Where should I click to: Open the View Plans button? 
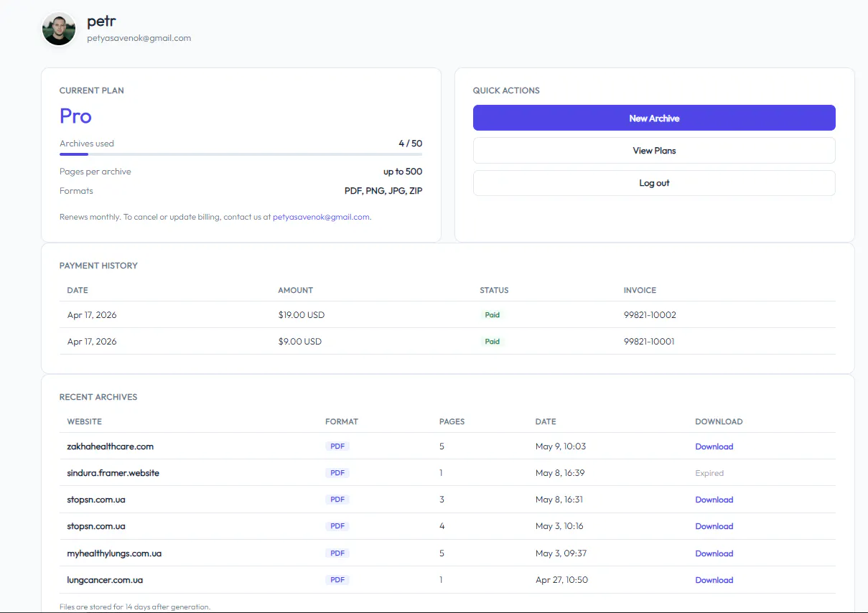[654, 151]
